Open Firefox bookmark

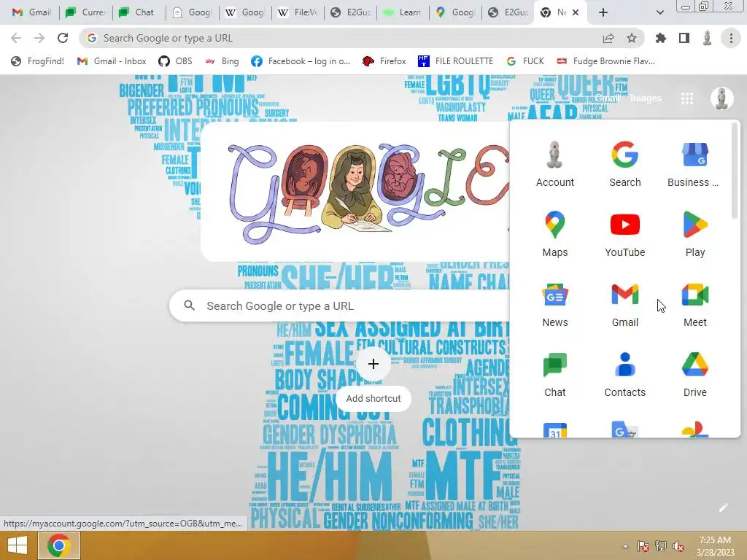point(384,61)
